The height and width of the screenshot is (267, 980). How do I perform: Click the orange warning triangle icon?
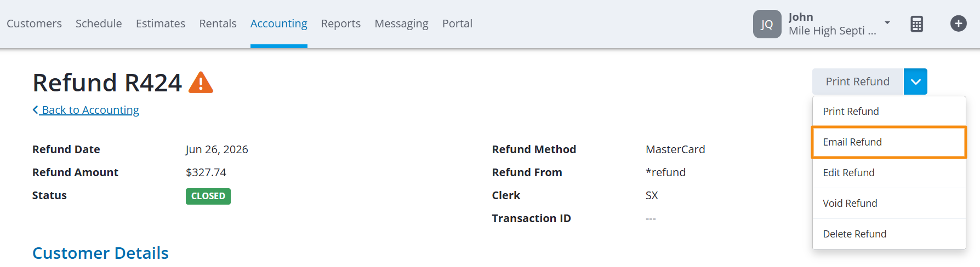click(x=201, y=83)
